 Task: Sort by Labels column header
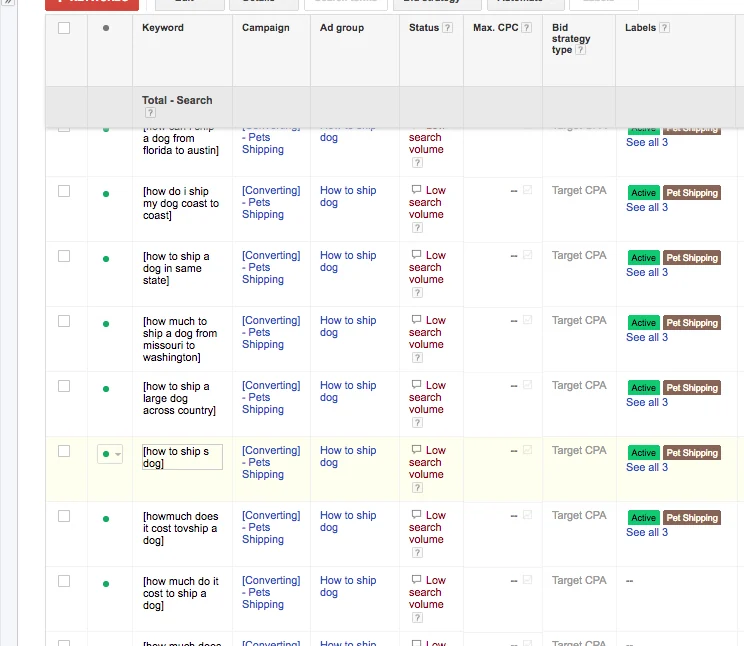click(640, 28)
